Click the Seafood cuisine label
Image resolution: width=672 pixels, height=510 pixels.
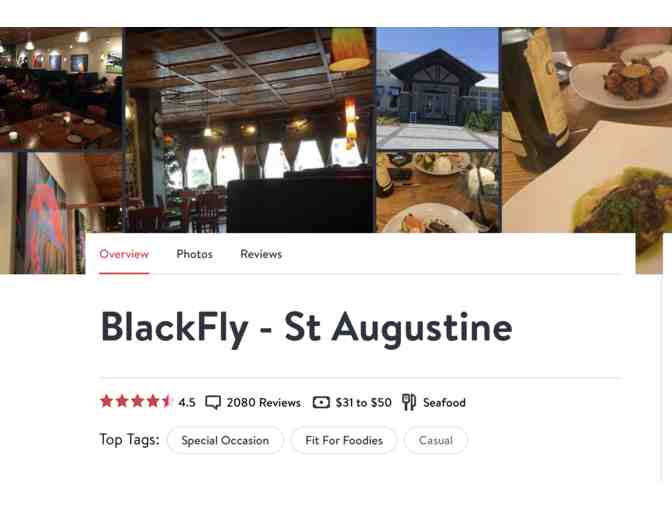[444, 402]
